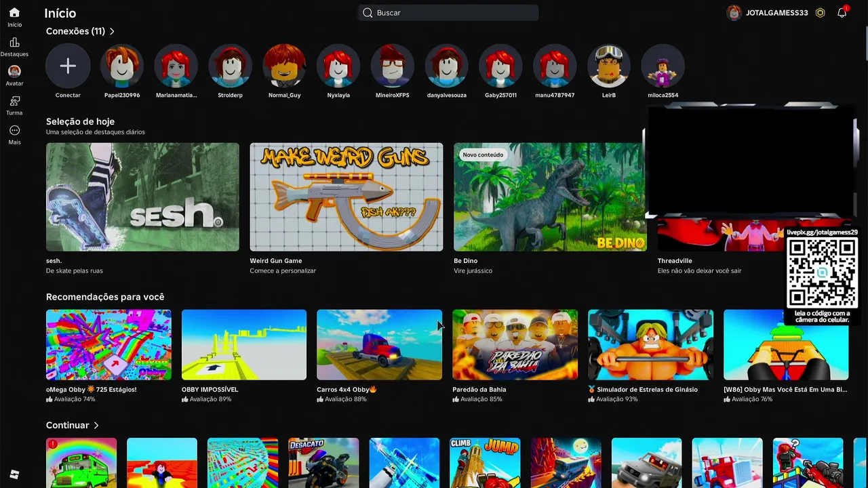Open OBBY IMPOSSÍVEL game thumbnail

click(x=244, y=345)
